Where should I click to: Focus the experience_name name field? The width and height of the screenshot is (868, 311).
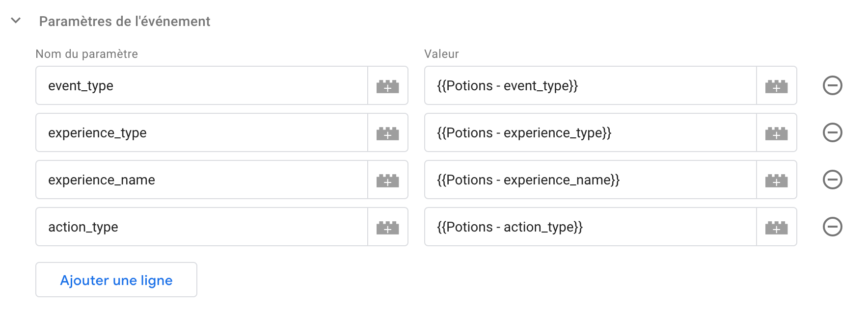pos(202,180)
